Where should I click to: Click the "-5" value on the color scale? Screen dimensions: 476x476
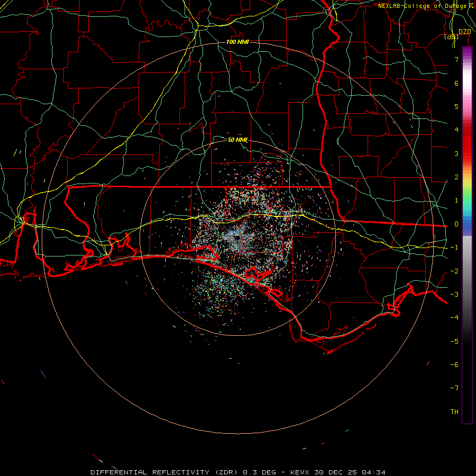click(454, 342)
